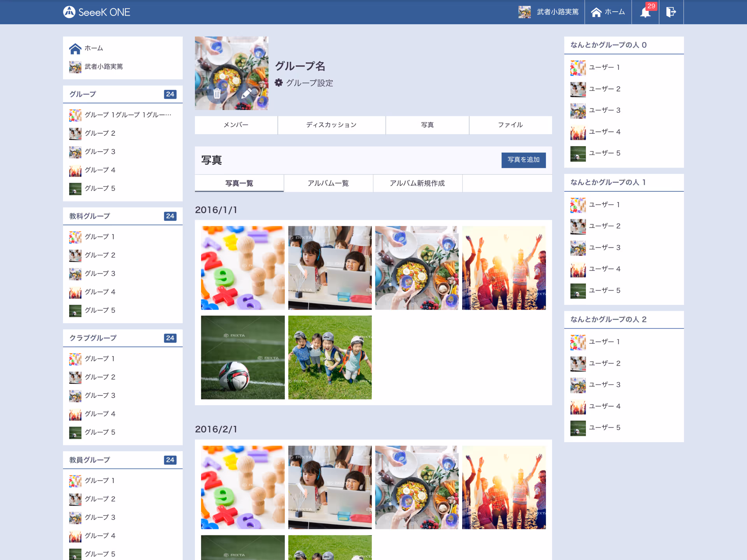This screenshot has width=747, height=560.
Task: Click the 武者小路実篤 avatar in sidebar
Action: coord(75,67)
